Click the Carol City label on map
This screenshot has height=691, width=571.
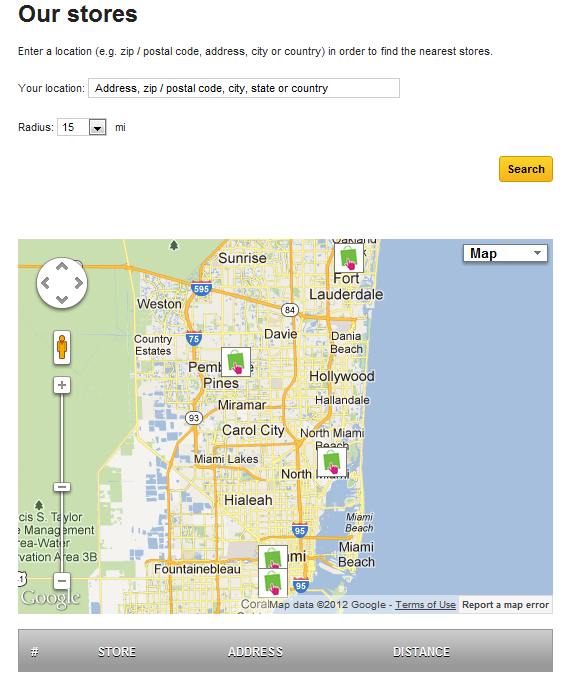[253, 430]
